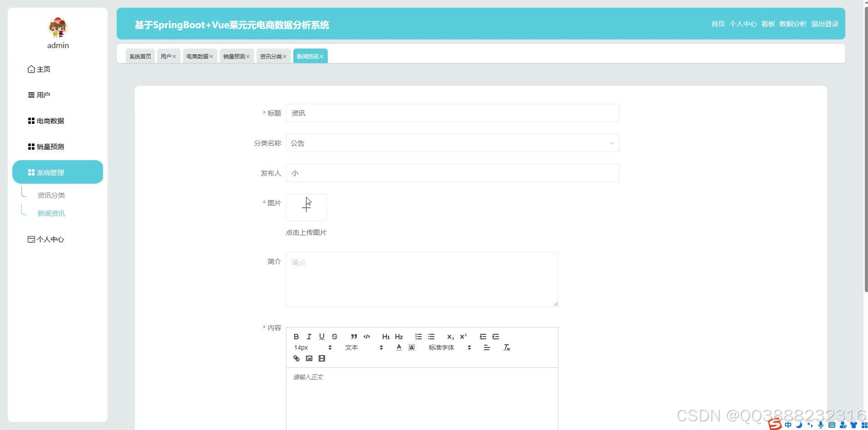Open 主页 in the sidebar

point(58,69)
